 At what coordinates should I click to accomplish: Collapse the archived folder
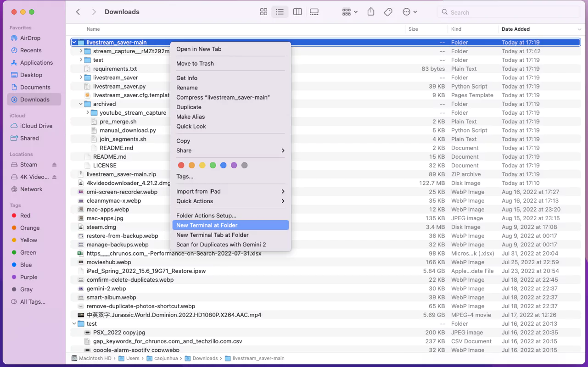pyautogui.click(x=81, y=104)
